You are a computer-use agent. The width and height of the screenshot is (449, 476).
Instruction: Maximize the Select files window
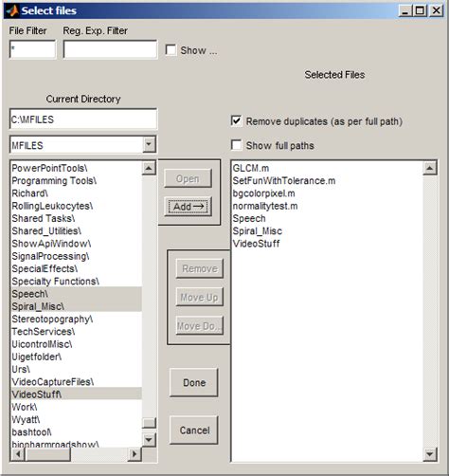pyautogui.click(x=421, y=10)
